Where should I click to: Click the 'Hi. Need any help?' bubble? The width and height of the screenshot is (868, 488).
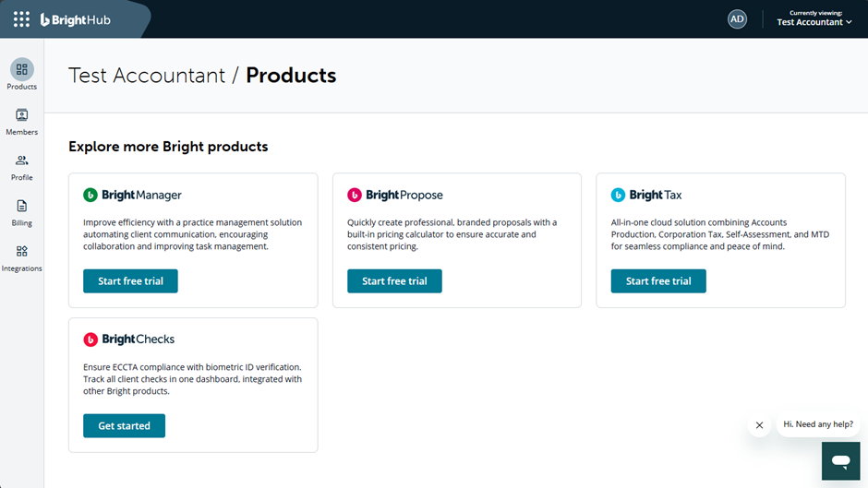pyautogui.click(x=818, y=424)
